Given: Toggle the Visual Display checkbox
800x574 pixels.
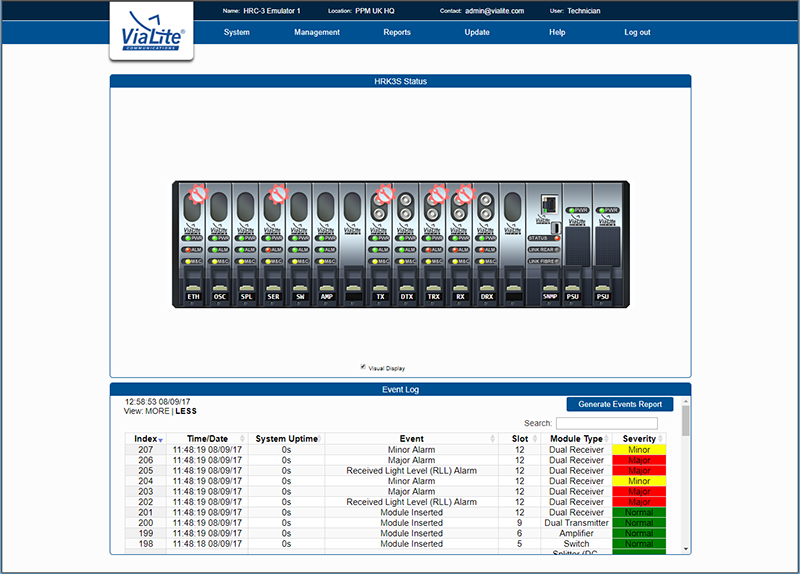Looking at the screenshot, I should pyautogui.click(x=363, y=367).
